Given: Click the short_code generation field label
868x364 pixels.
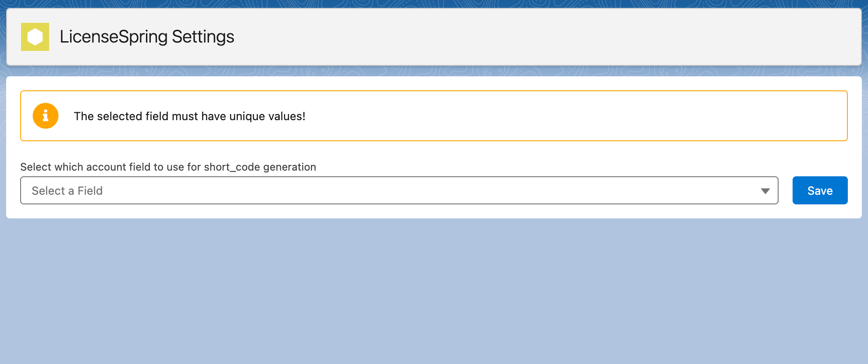Looking at the screenshot, I should coord(168,167).
